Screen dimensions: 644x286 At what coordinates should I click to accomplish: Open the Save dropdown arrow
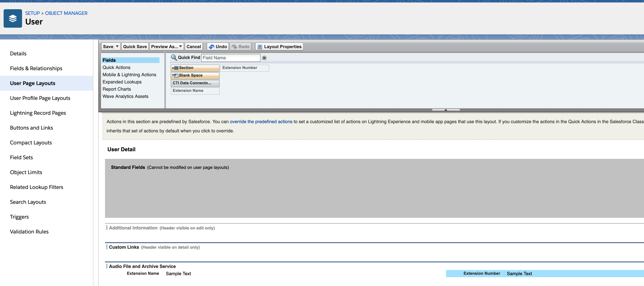tap(117, 47)
